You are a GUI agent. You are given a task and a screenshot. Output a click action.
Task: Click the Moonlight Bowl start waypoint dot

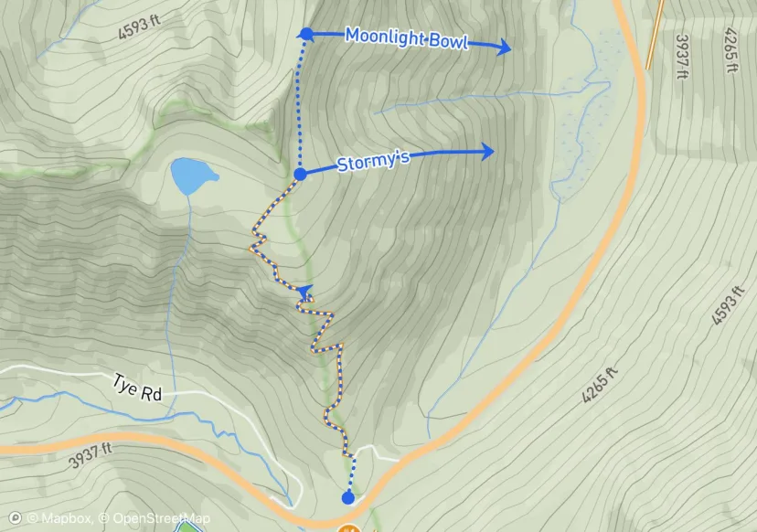(306, 34)
